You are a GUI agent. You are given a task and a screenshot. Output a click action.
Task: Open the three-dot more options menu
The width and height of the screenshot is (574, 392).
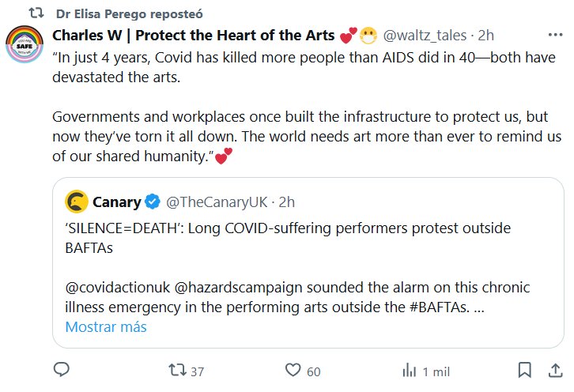point(556,36)
